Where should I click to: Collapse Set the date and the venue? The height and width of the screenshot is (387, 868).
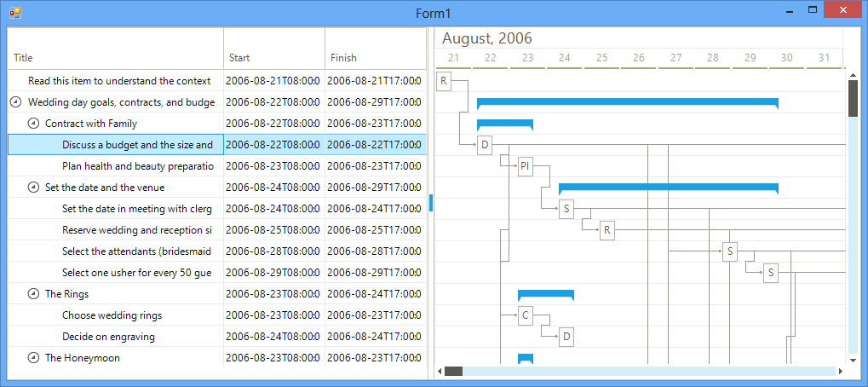tap(33, 188)
